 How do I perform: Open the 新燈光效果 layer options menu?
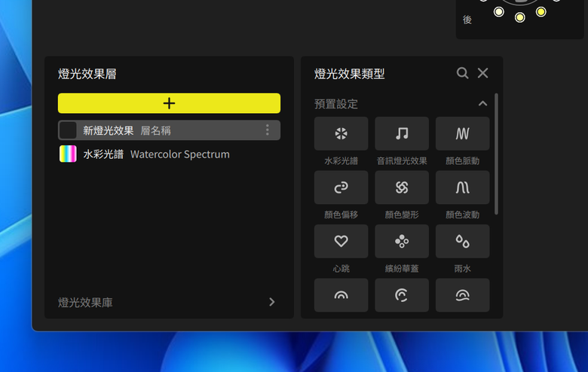pos(268,130)
